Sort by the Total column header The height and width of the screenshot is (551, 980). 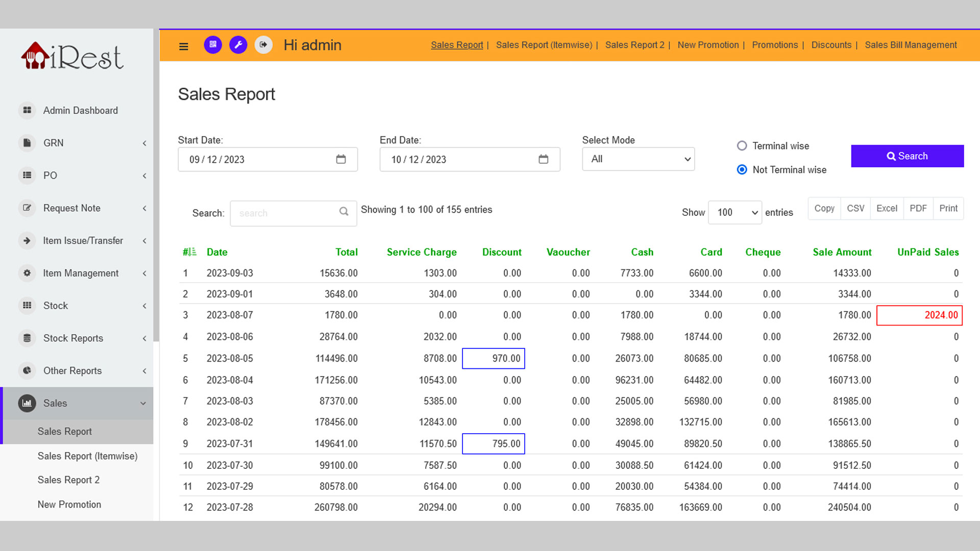point(347,252)
